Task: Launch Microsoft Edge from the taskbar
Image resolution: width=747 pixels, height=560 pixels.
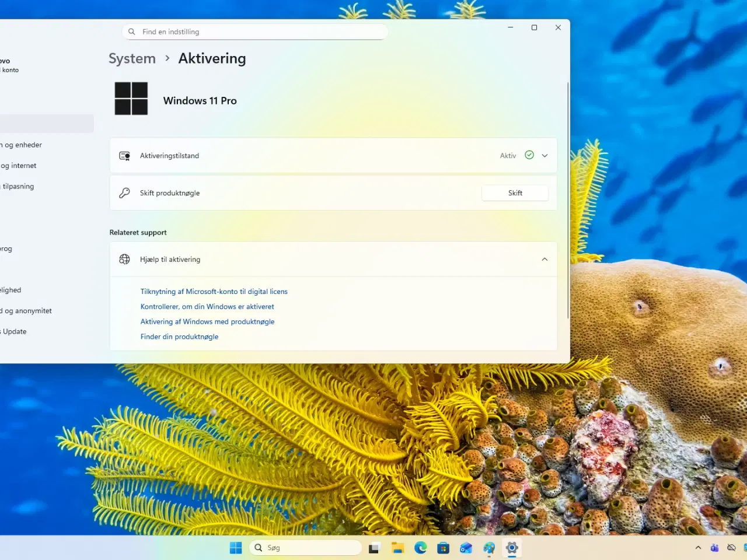Action: (420, 548)
